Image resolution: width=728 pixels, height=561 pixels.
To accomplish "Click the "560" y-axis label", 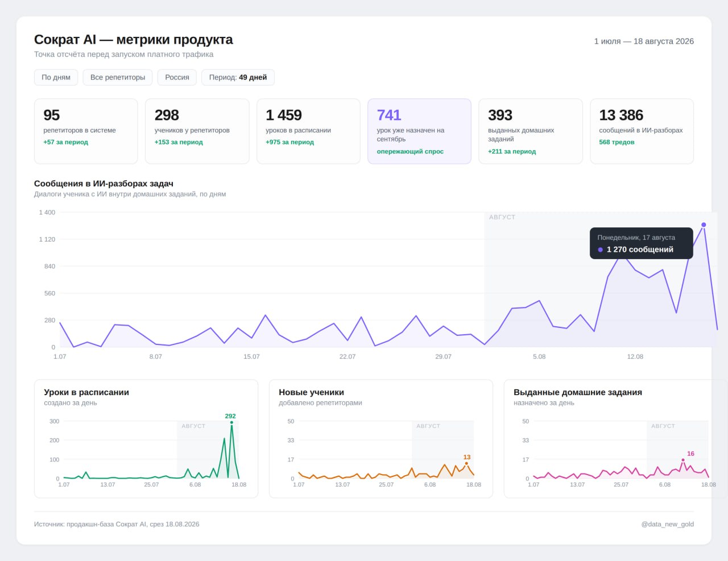I will (x=50, y=293).
